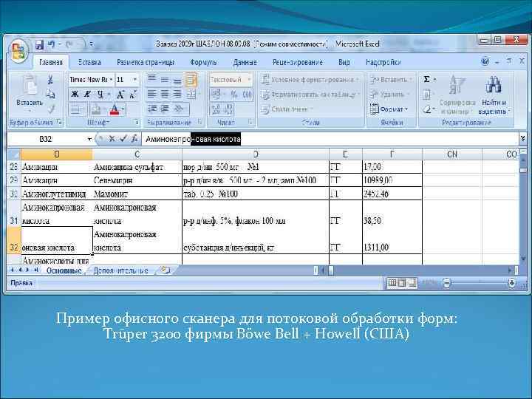The height and width of the screenshot is (399, 532).
Task: Align cell text to the left
Action: click(x=151, y=94)
